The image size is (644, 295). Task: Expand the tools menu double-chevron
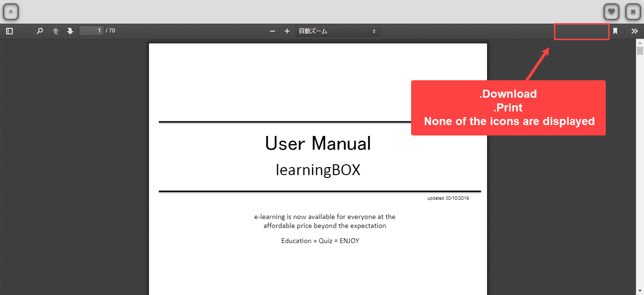(x=635, y=31)
